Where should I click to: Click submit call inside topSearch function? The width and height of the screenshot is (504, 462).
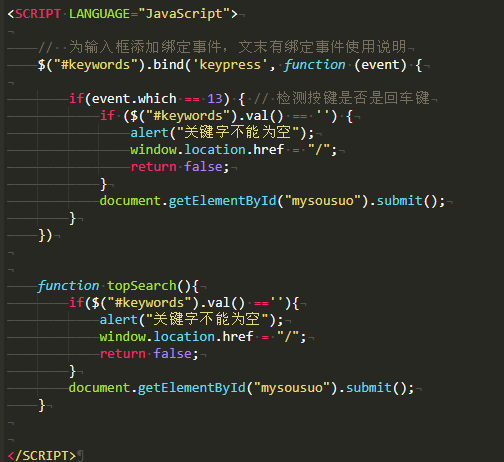click(x=369, y=388)
